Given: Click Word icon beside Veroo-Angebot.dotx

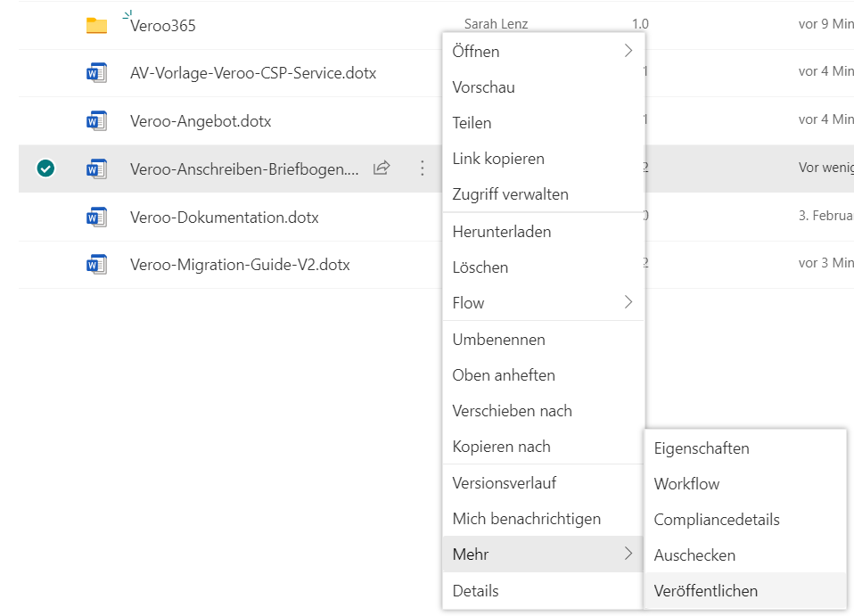Looking at the screenshot, I should [96, 121].
